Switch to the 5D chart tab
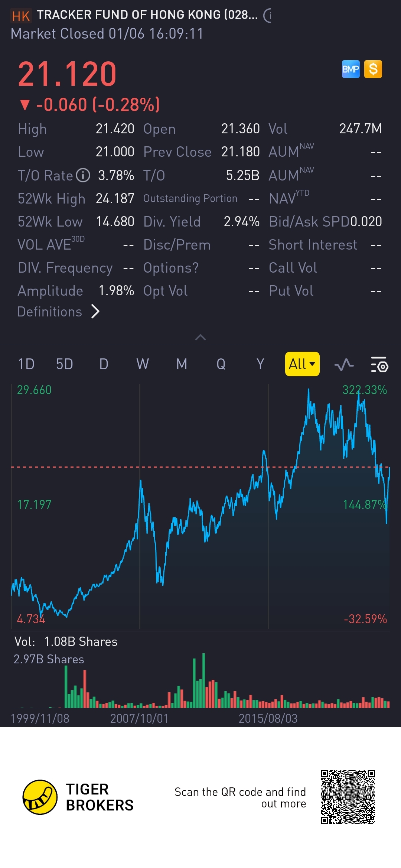This screenshot has height=868, width=401. [64, 364]
